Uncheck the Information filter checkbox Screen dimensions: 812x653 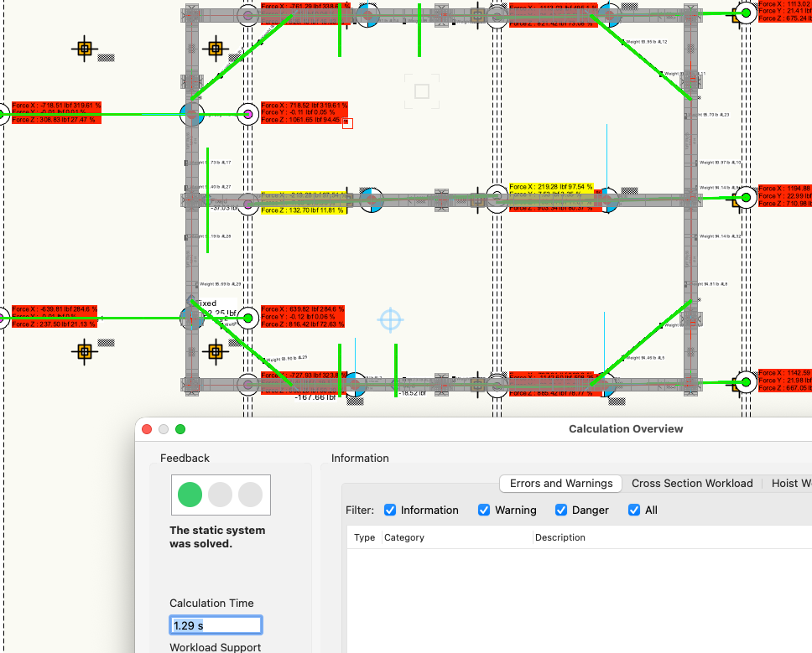390,510
